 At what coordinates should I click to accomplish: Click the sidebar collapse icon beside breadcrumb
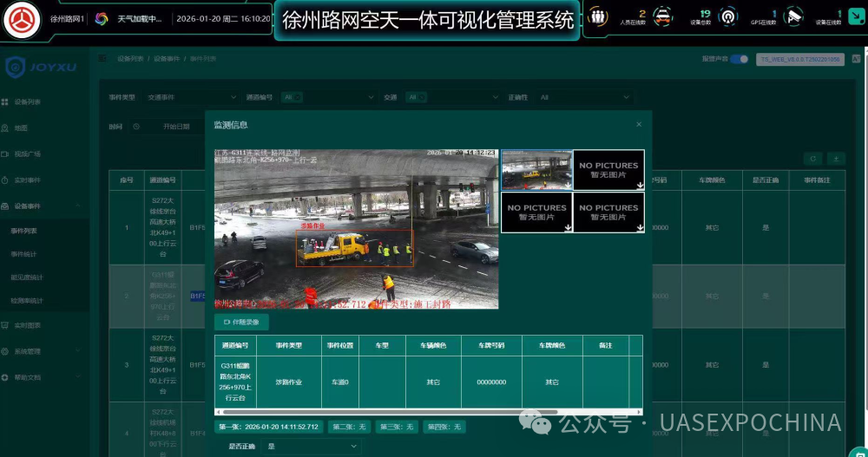tap(103, 59)
